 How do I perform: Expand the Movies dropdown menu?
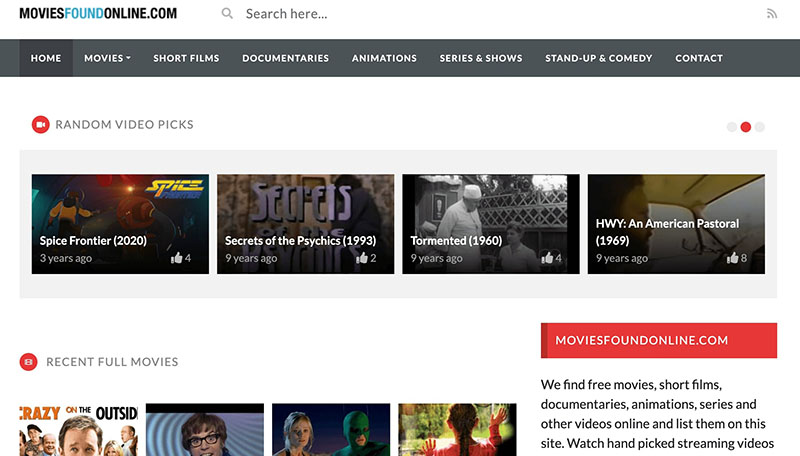tap(107, 58)
